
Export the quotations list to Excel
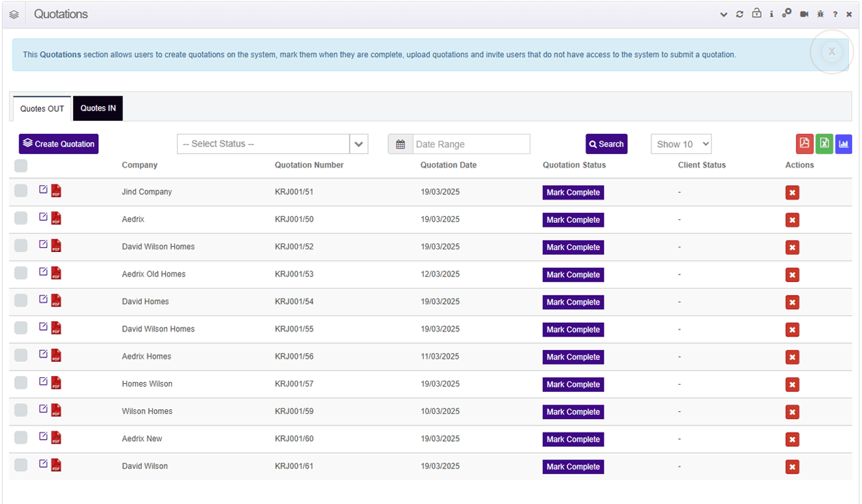824,143
